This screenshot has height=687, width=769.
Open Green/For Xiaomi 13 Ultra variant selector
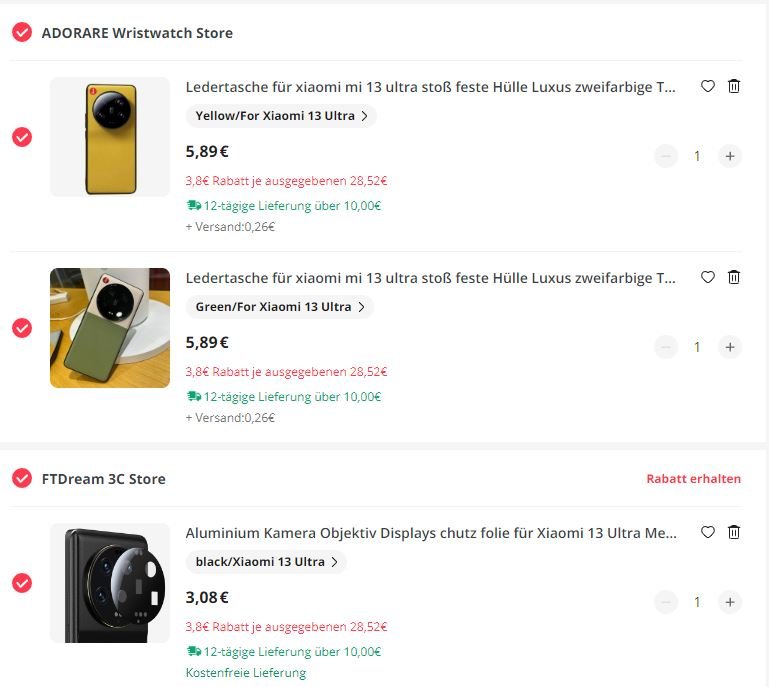(280, 307)
